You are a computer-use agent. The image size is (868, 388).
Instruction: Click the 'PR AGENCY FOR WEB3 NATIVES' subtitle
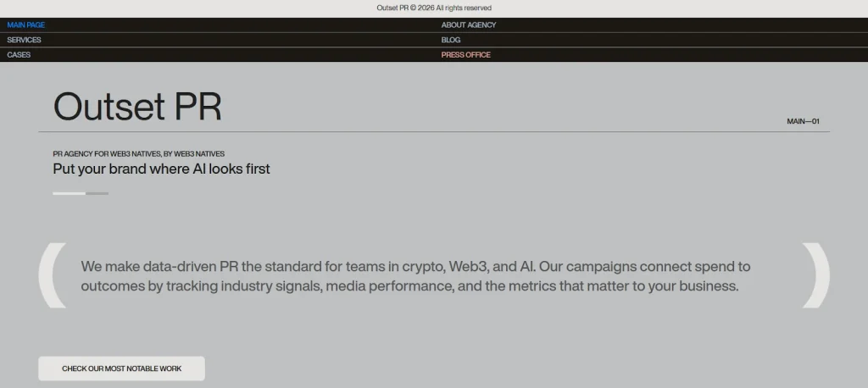(138, 154)
